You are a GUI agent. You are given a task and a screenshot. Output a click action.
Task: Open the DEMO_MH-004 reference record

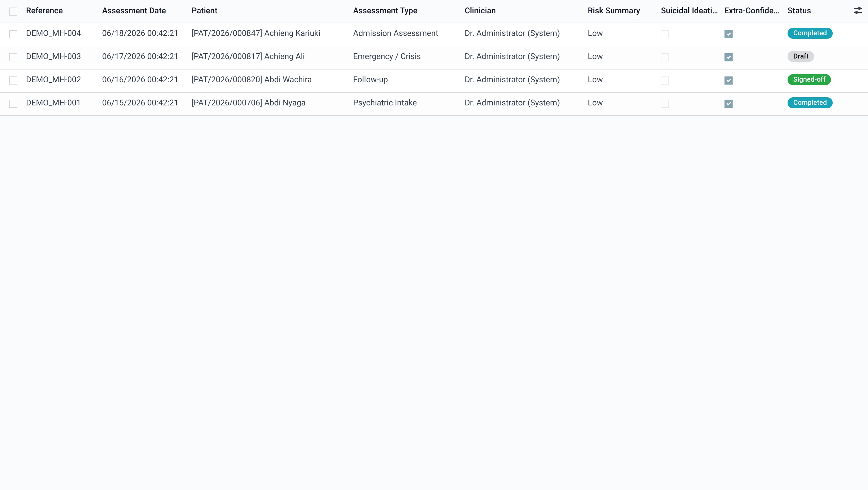[x=53, y=33]
